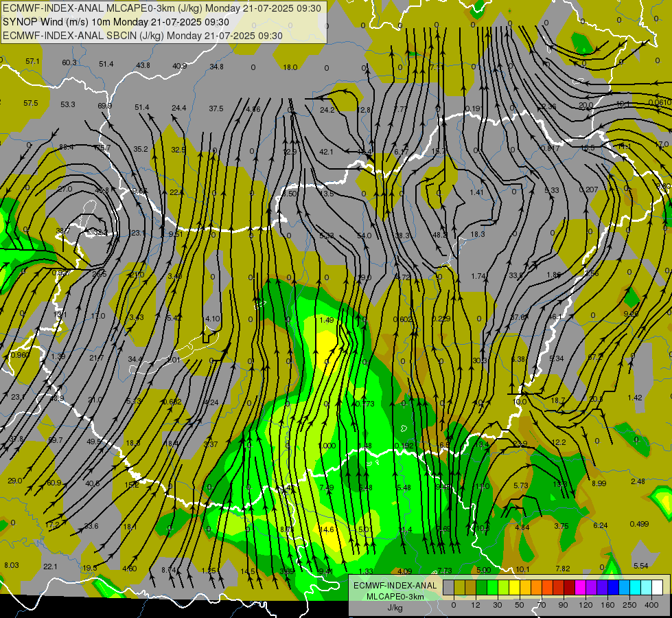Click the J/kg unit label in legend
Image resolution: width=672 pixels, height=618 pixels.
click(x=395, y=608)
